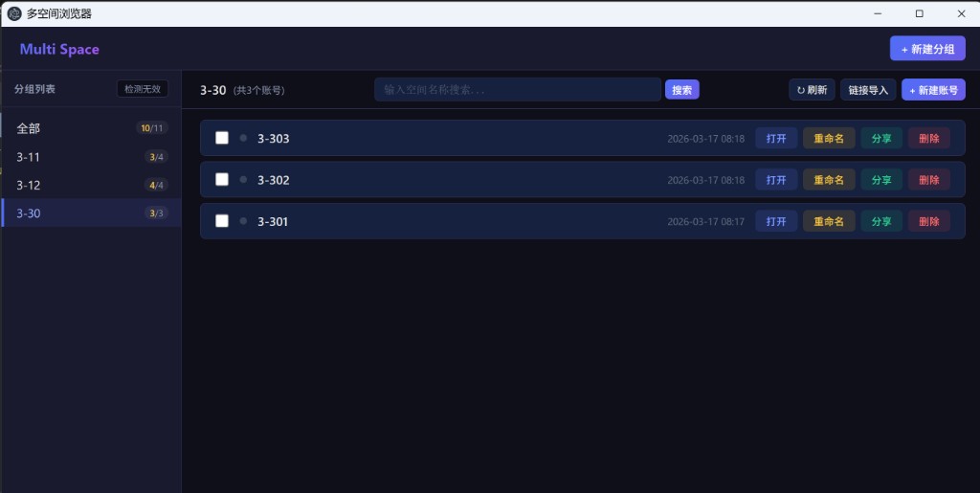Screen dimensions: 980x493
Task: Click the account name 3-302
Action: click(273, 180)
